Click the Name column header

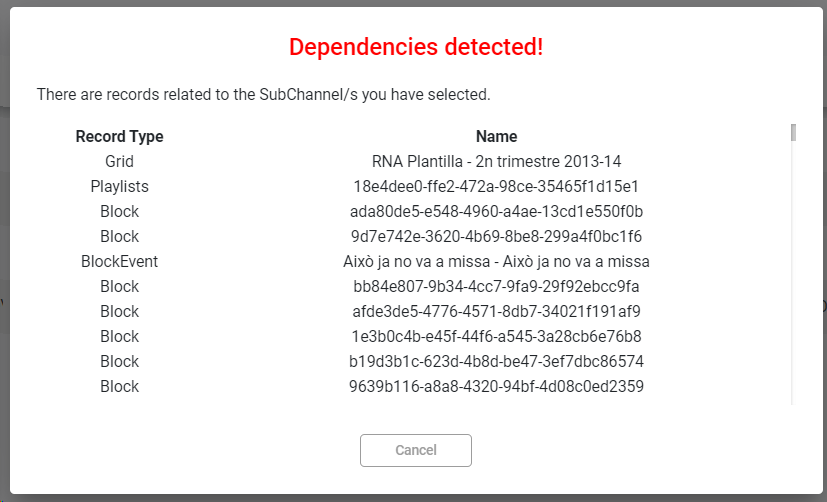click(x=496, y=137)
